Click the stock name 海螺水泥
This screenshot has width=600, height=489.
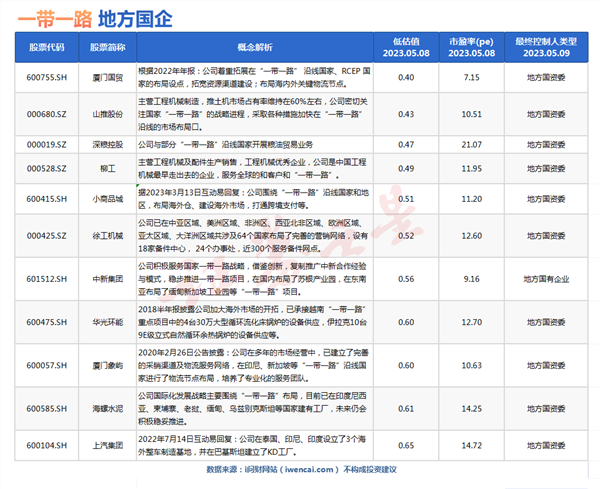[x=108, y=409]
